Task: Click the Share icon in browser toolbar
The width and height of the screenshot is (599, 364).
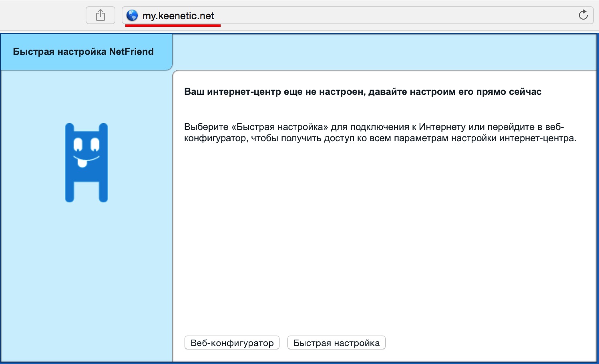Action: click(x=101, y=16)
